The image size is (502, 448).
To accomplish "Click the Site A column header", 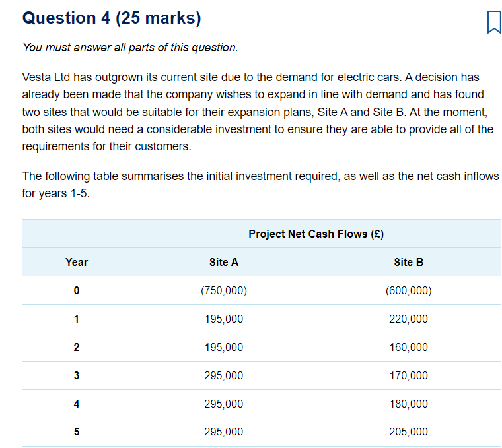I will (x=224, y=262).
